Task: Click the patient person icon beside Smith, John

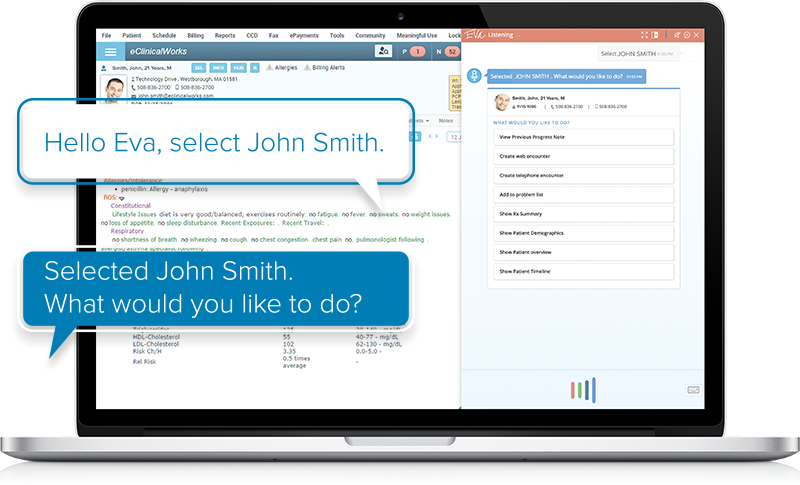Action: pyautogui.click(x=104, y=68)
